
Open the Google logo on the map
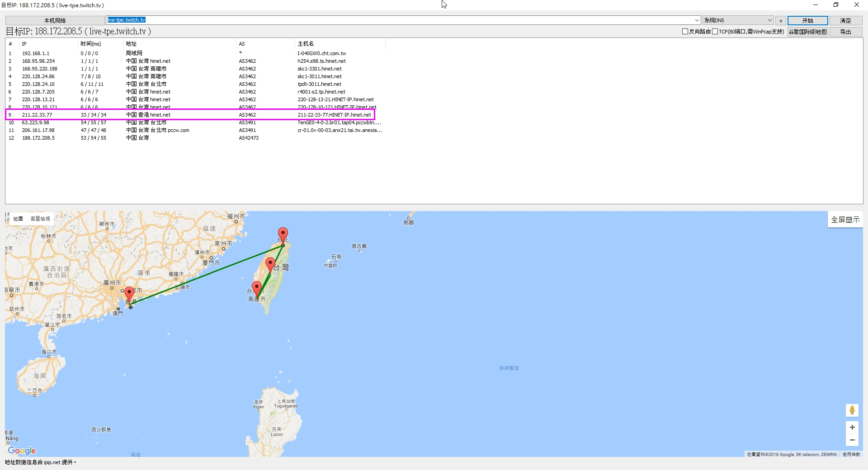click(22, 451)
